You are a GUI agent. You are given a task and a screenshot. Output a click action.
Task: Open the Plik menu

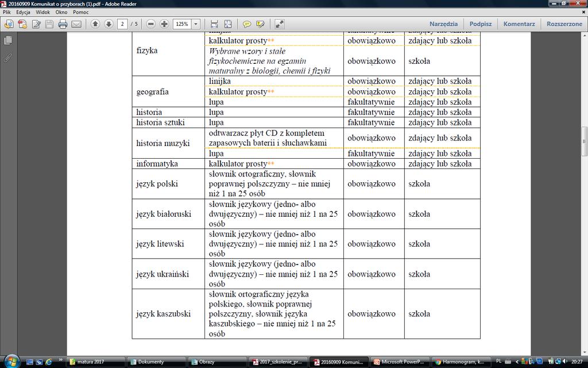7,12
